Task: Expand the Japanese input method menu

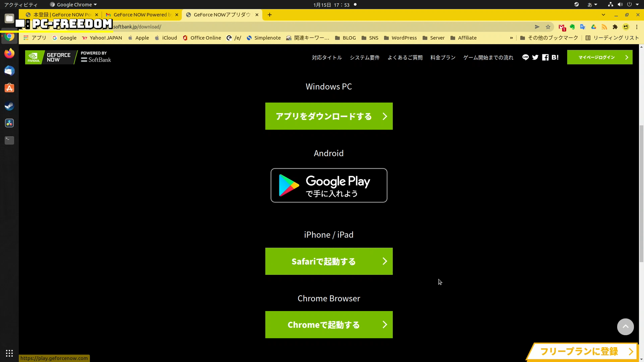Action: (592, 5)
